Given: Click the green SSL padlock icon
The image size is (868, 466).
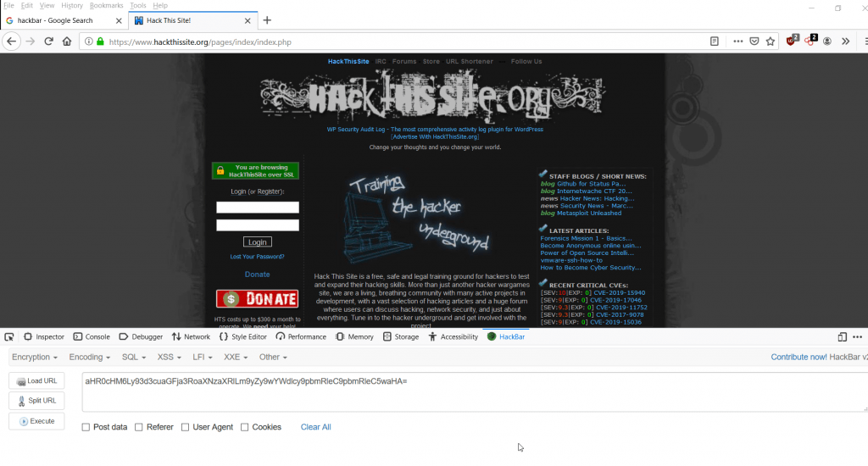Looking at the screenshot, I should click(x=100, y=42).
